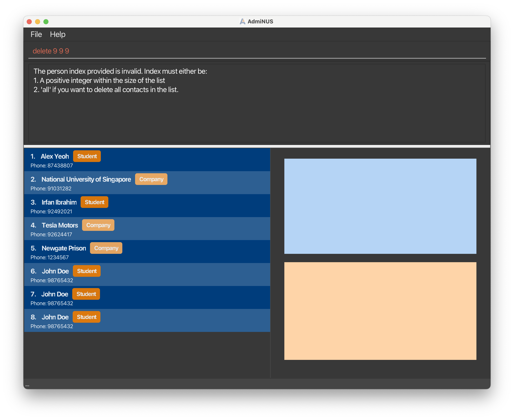Open the Help menu
The width and height of the screenshot is (514, 420).
coord(58,34)
